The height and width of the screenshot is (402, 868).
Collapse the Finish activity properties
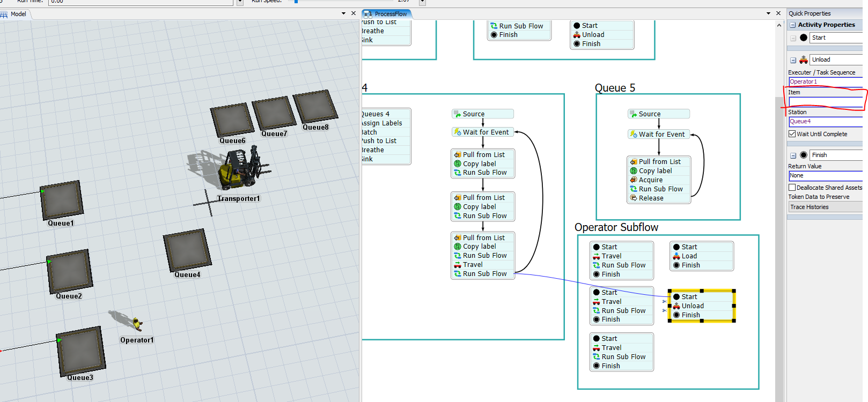coord(793,155)
